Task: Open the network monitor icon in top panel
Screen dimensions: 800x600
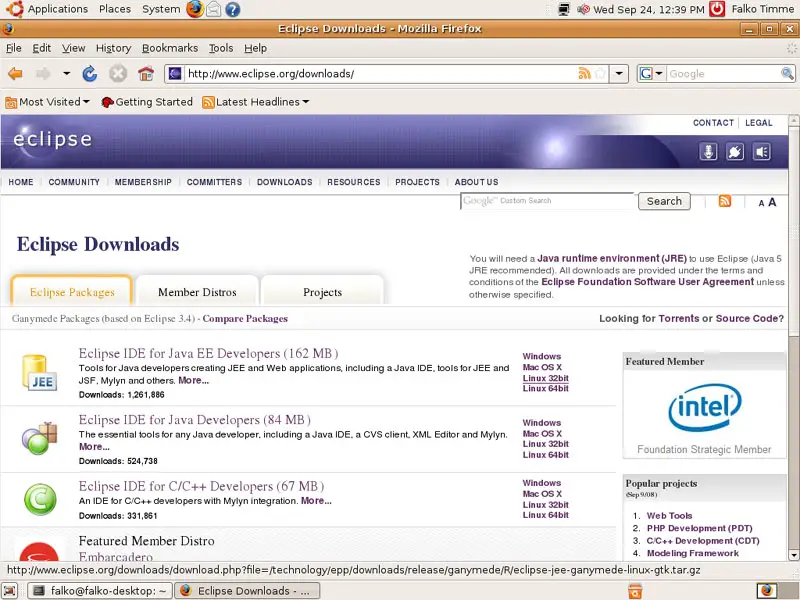Action: click(x=564, y=9)
